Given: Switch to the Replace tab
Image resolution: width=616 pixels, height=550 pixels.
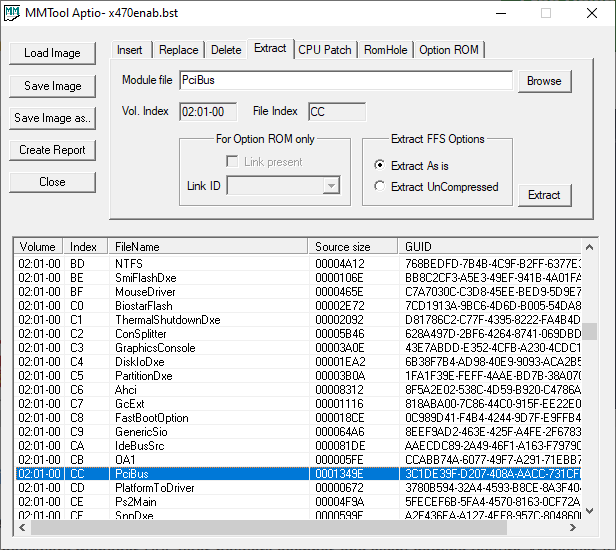Looking at the screenshot, I should click(x=178, y=50).
